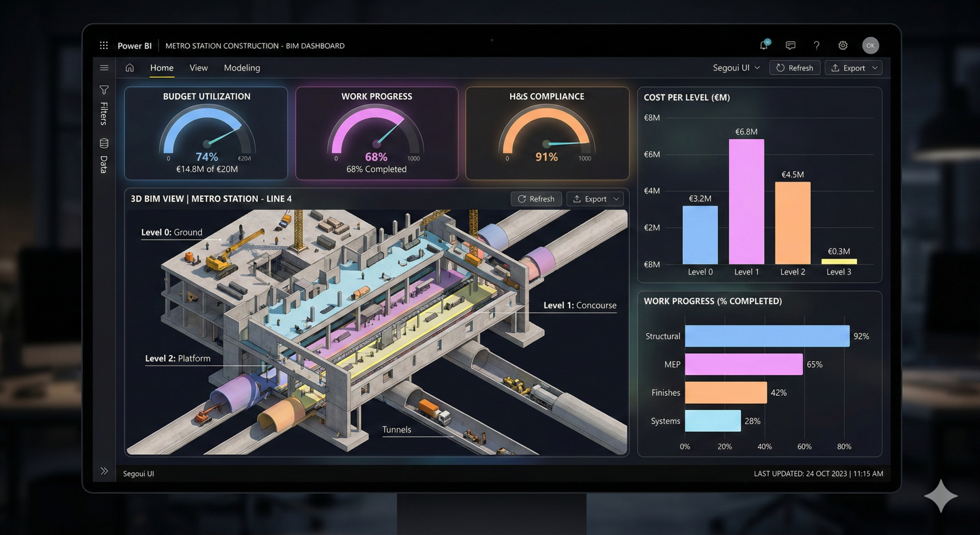This screenshot has height=535, width=980.
Task: Open the chat comments icon
Action: click(791, 46)
